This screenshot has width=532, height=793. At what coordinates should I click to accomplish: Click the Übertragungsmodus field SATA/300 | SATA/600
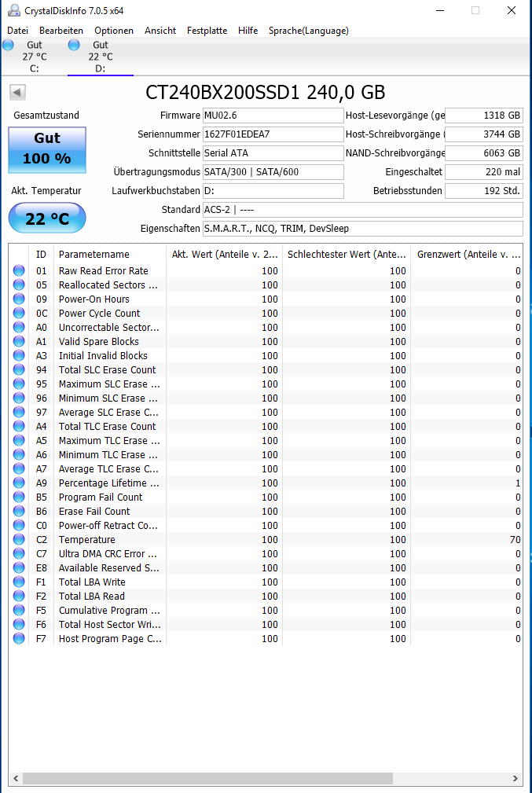pyautogui.click(x=273, y=172)
